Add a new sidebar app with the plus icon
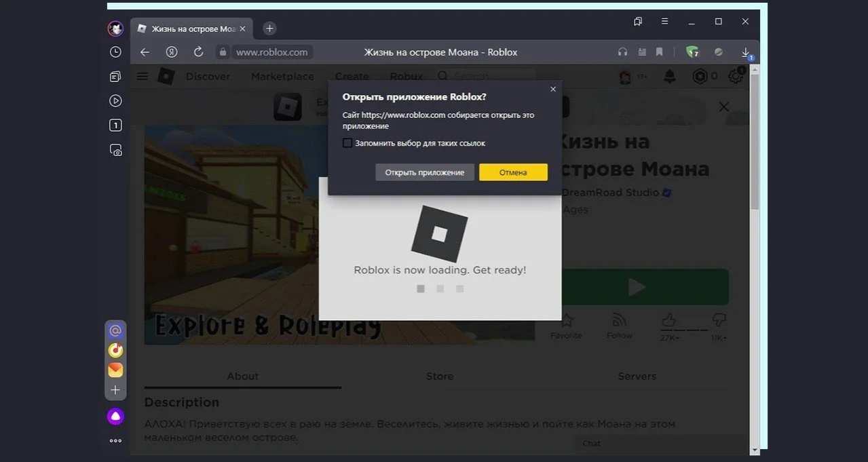868x462 pixels. [115, 390]
